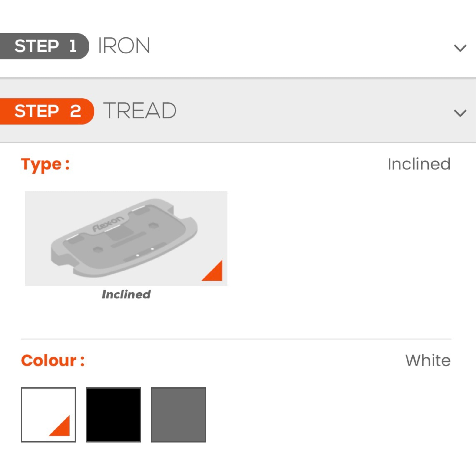Click the two white dots on tread image
Image resolution: width=476 pixels, height=476 pixels.
click(x=145, y=252)
